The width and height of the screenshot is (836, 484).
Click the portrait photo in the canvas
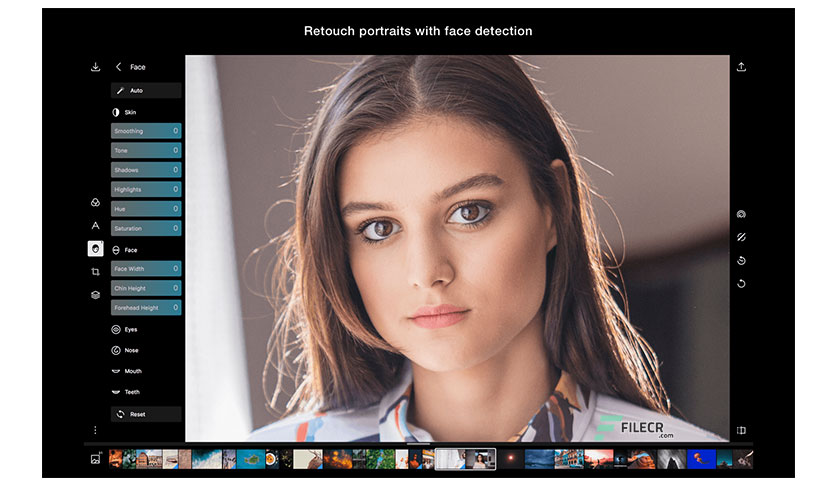[x=457, y=248]
